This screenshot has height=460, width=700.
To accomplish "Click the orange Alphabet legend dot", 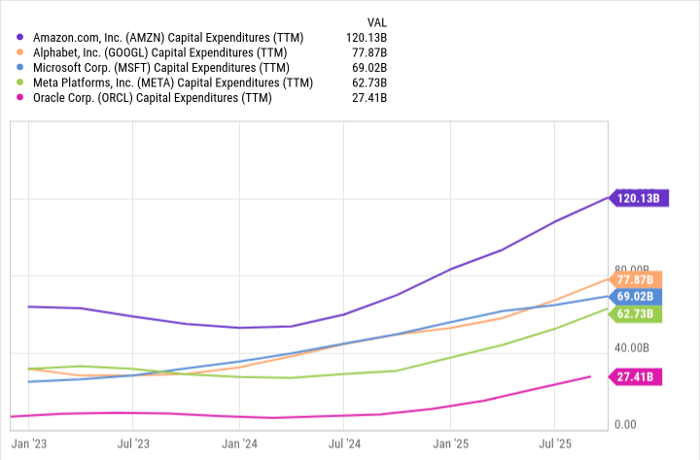I will tap(20, 52).
